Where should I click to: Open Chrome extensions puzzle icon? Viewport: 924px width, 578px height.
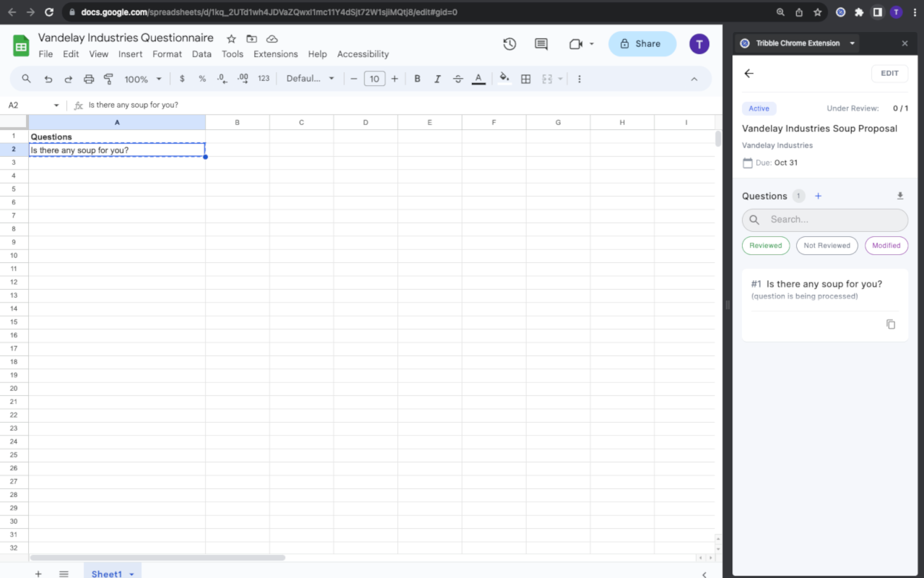tap(859, 12)
